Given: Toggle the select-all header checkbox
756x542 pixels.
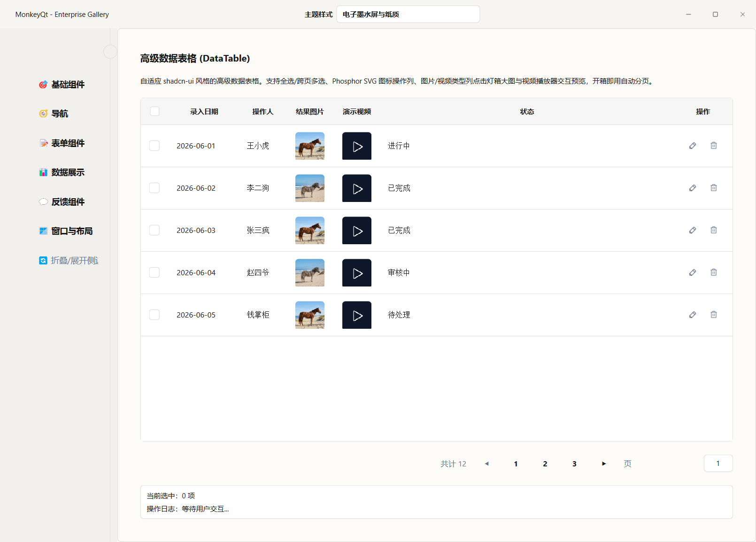Looking at the screenshot, I should tap(154, 111).
